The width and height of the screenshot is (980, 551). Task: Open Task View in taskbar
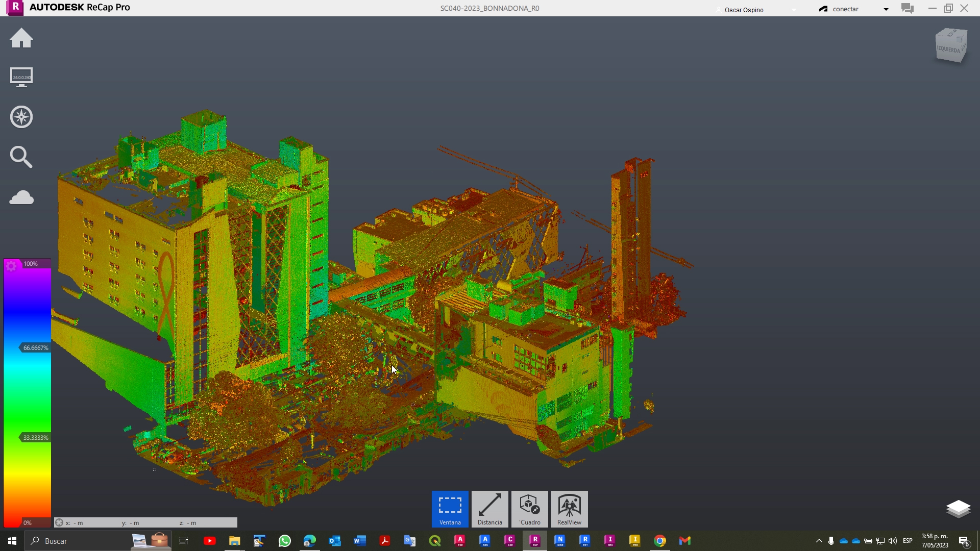(184, 541)
